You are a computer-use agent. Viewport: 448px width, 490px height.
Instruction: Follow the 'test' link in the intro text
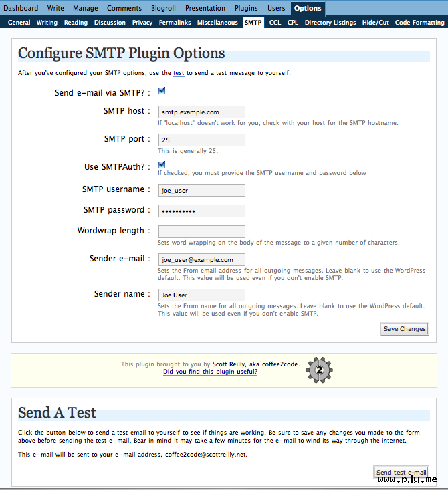(179, 73)
